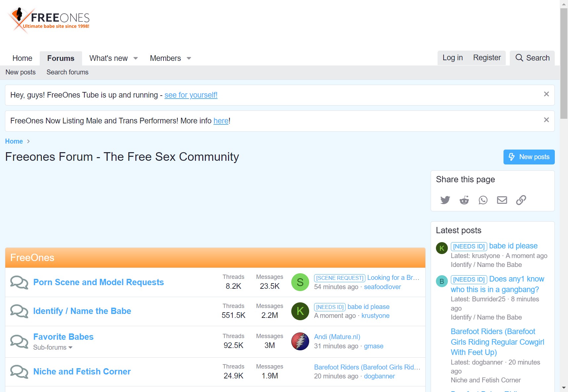Share page via WhatsApp icon

coord(483,200)
